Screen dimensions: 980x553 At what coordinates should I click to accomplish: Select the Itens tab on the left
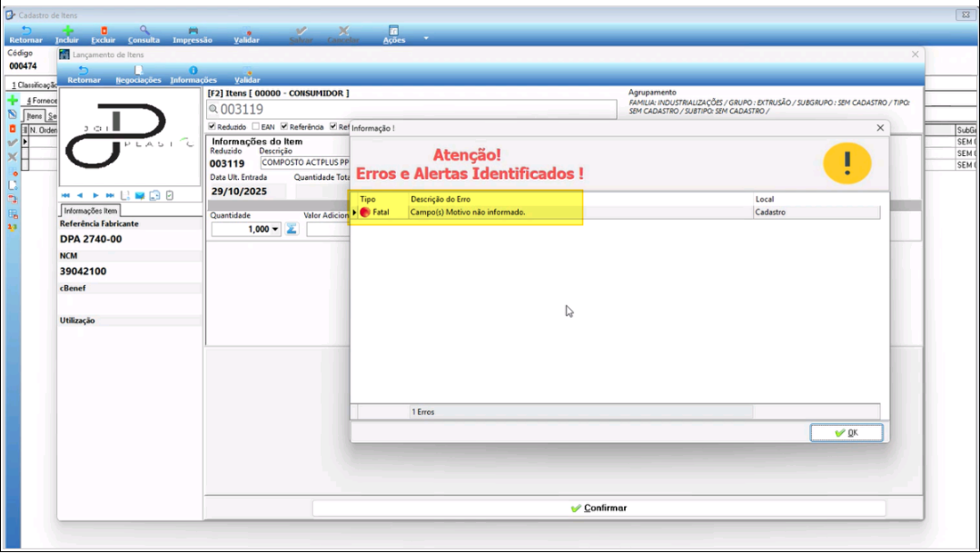[x=35, y=116]
